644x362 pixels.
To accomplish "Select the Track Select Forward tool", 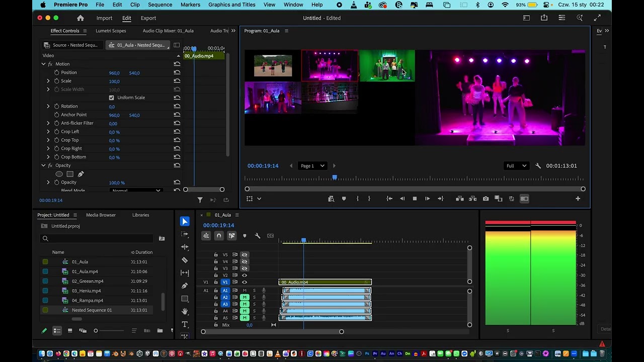I will (x=185, y=234).
